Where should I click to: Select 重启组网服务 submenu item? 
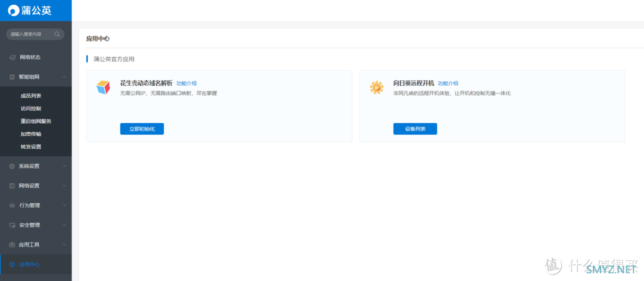(36, 121)
